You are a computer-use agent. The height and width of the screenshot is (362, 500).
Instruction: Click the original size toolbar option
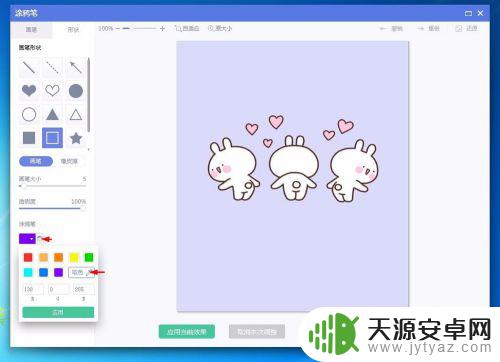pyautogui.click(x=220, y=29)
